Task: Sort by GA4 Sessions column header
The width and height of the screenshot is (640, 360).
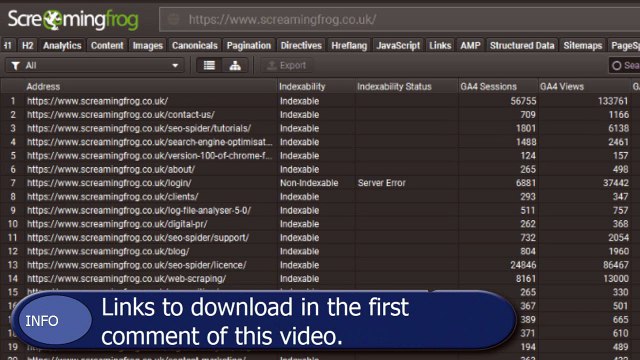Action: [489, 87]
